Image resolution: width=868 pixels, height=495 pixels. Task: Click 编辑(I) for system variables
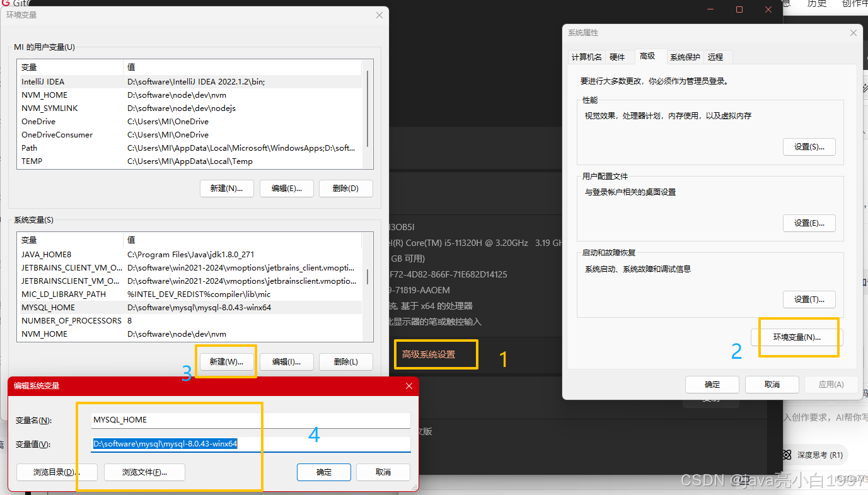(x=286, y=362)
